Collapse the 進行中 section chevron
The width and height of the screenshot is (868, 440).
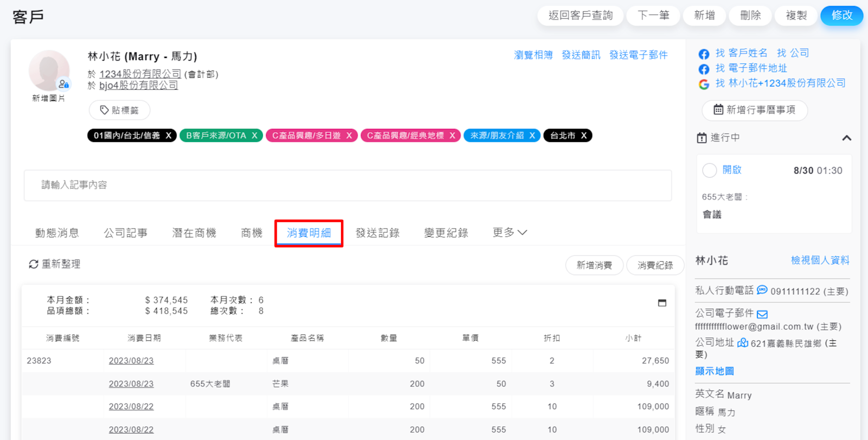pyautogui.click(x=846, y=138)
